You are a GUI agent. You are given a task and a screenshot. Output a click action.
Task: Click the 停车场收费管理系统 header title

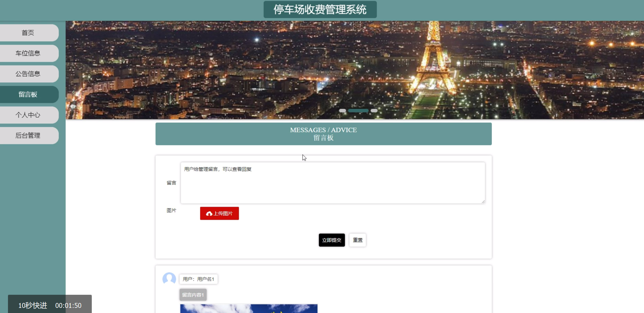point(320,9)
